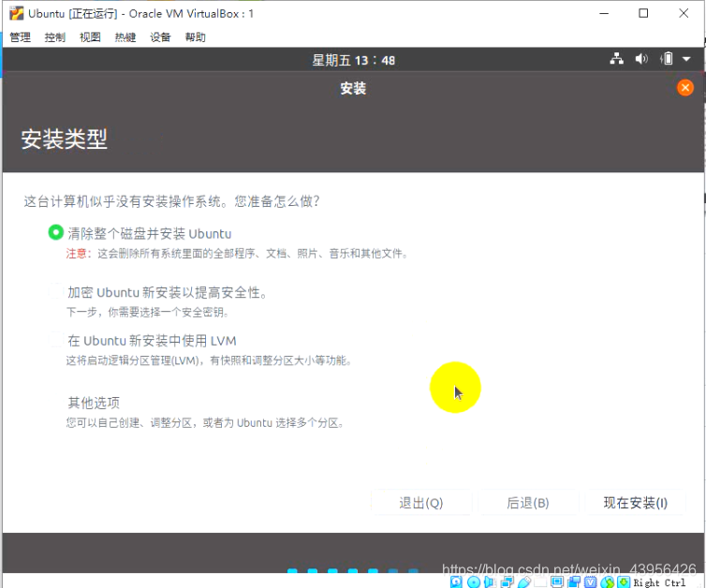The image size is (706, 588).
Task: Click VirtualBox audio status icon
Action: coord(489,582)
